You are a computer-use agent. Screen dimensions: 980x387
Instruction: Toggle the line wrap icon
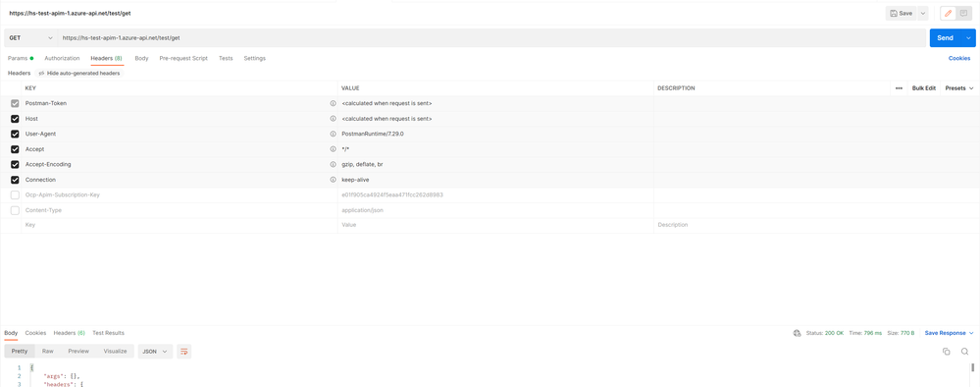click(x=183, y=352)
